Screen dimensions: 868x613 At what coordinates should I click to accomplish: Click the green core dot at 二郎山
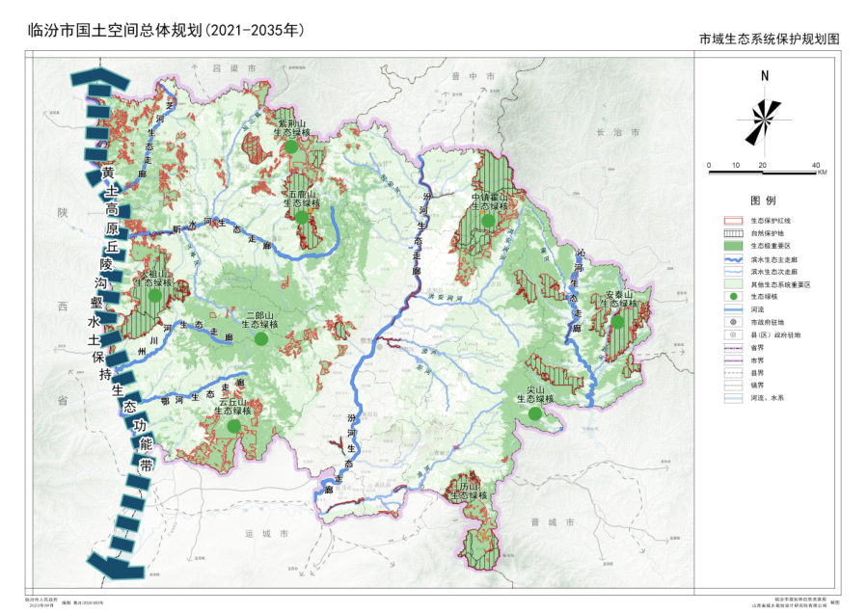tap(261, 338)
